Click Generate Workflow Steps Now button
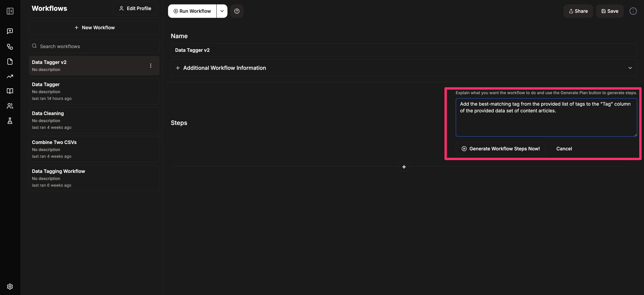The height and width of the screenshot is (295, 644). click(500, 149)
